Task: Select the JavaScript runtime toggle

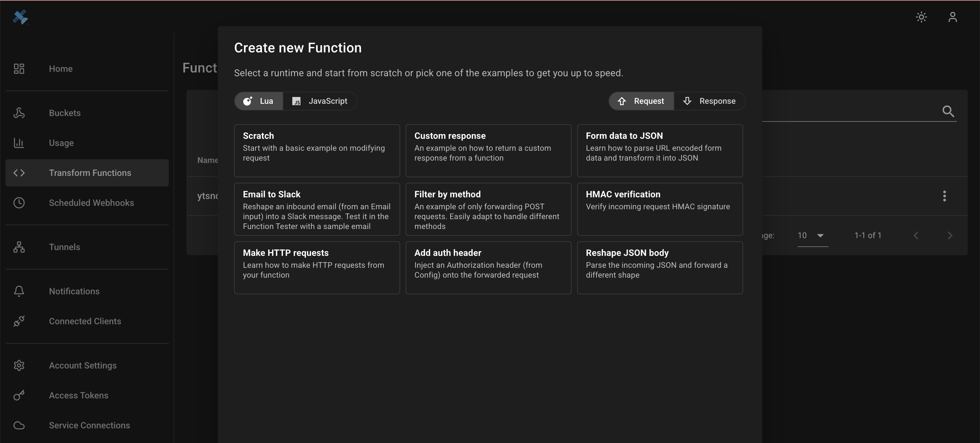Action: tap(320, 101)
